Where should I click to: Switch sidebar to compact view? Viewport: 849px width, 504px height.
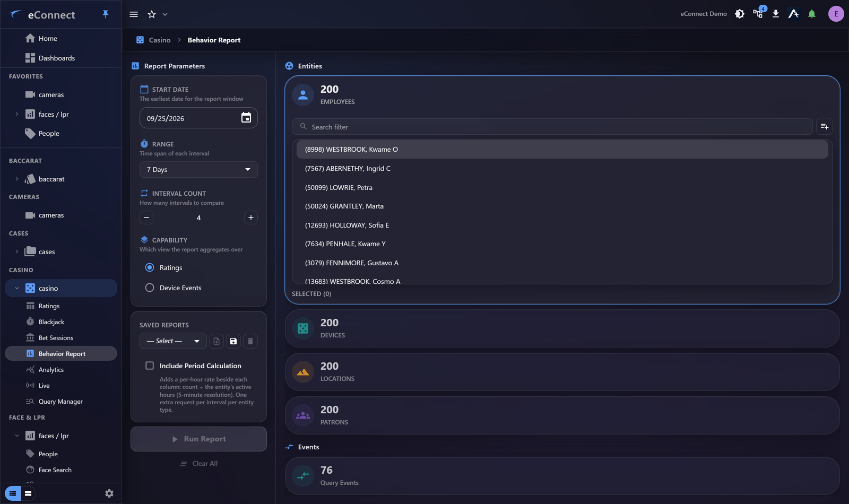(x=28, y=493)
